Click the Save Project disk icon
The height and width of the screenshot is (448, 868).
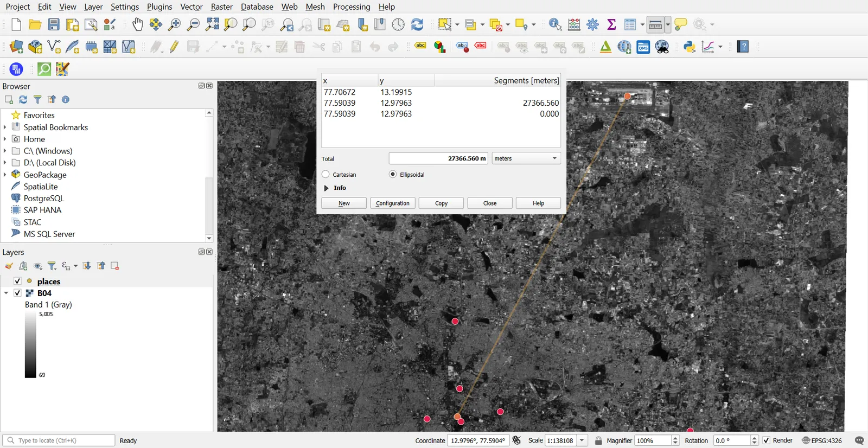(54, 24)
